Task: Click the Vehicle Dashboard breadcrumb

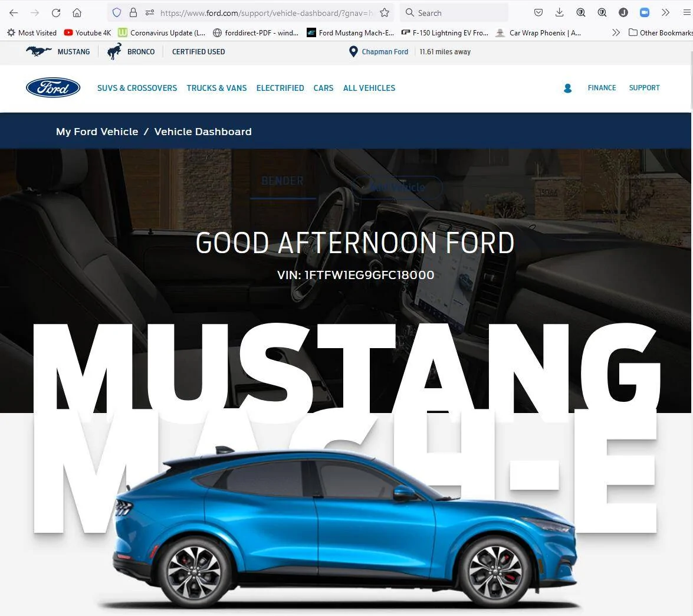Action: click(203, 132)
